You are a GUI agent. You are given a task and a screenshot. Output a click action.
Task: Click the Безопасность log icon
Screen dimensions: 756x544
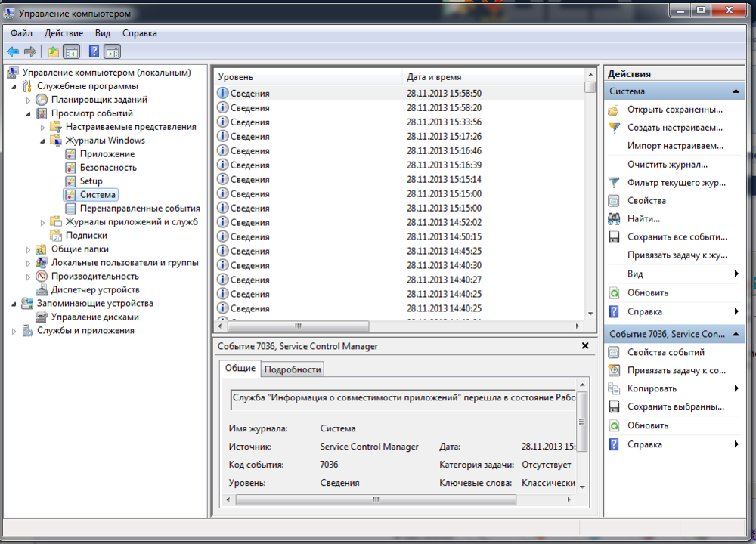[70, 168]
